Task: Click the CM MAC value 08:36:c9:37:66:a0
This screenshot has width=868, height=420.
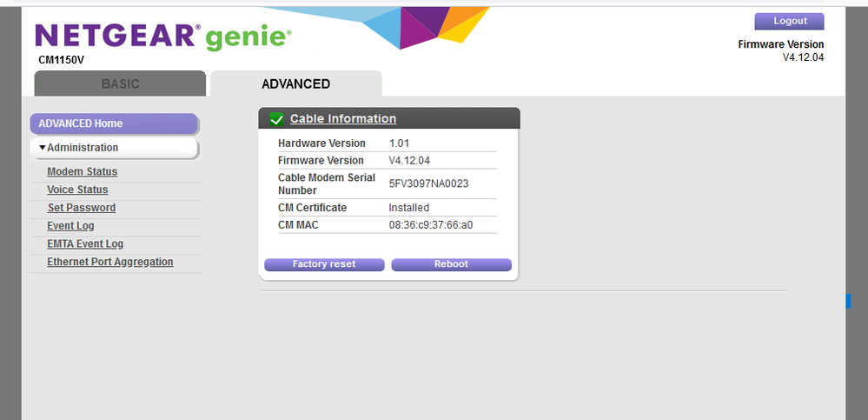Action: coord(431,225)
